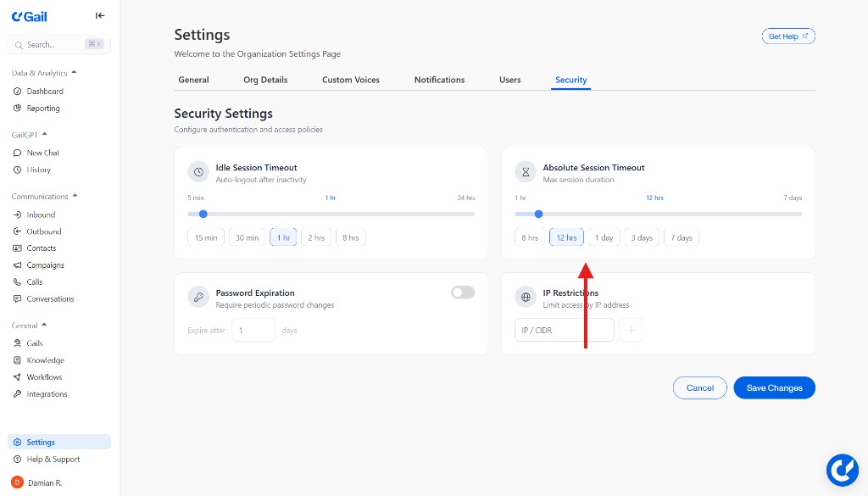Screen dimensions: 868x496
Task: Start a New Chat in GailGPT
Action: point(42,153)
